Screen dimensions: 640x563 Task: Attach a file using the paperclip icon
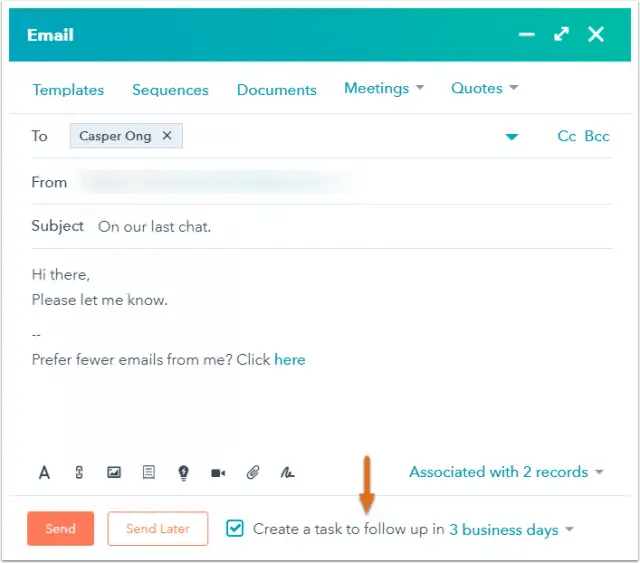[x=253, y=473]
